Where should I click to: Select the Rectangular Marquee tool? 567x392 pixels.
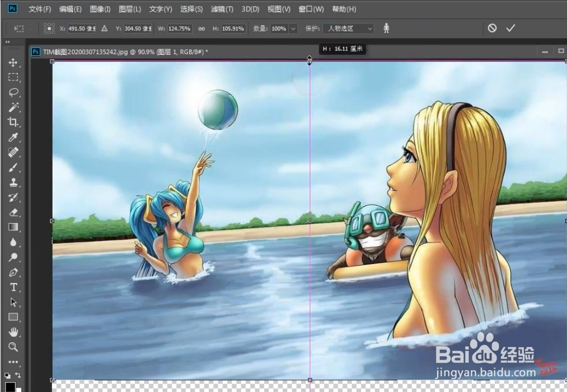point(13,77)
